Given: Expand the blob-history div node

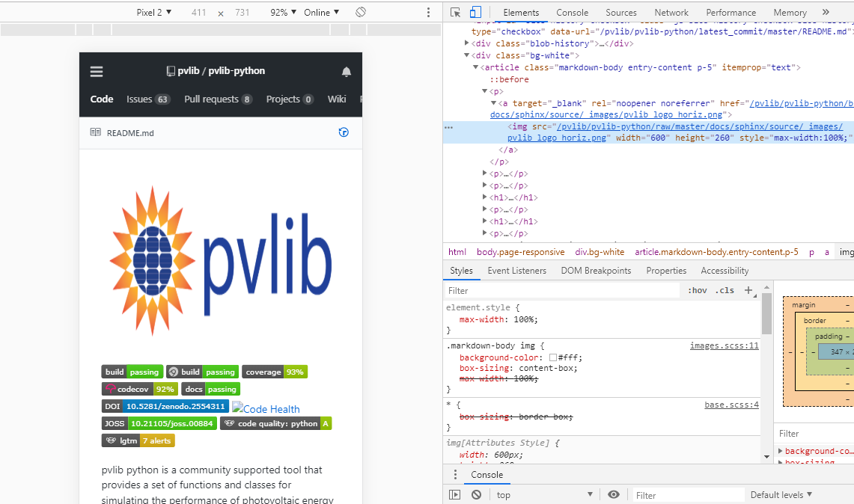Looking at the screenshot, I should click(467, 43).
